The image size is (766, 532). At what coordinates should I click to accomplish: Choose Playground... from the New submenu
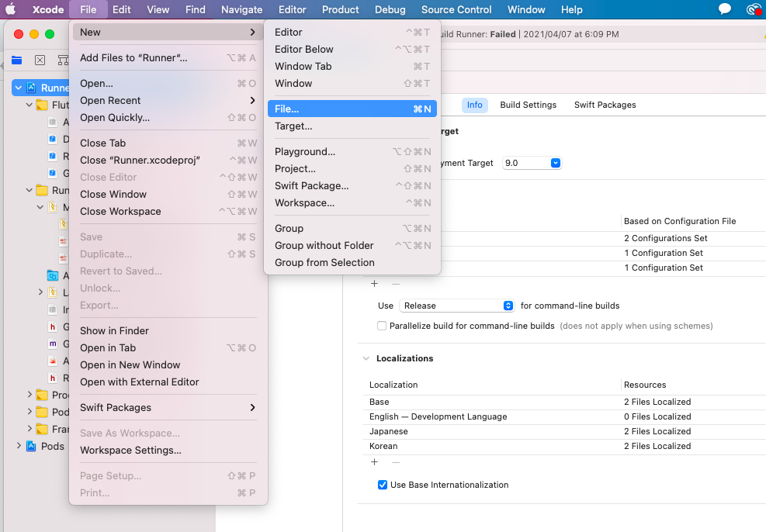[352, 151]
